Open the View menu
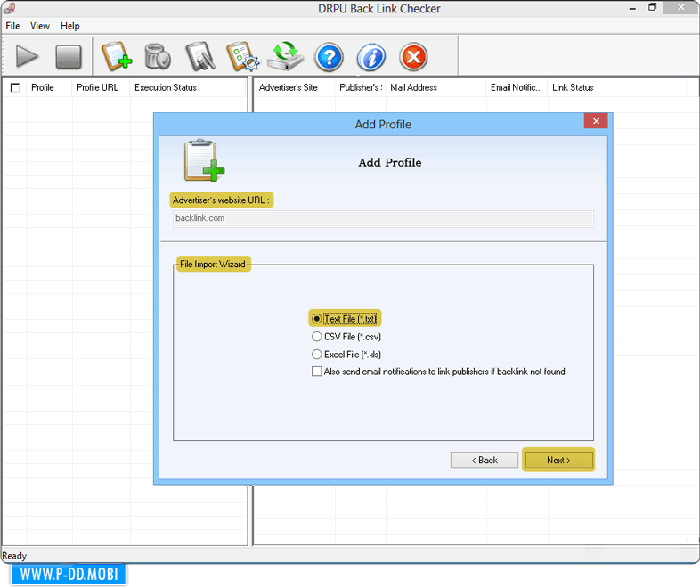This screenshot has width=700, height=588. pyautogui.click(x=40, y=26)
